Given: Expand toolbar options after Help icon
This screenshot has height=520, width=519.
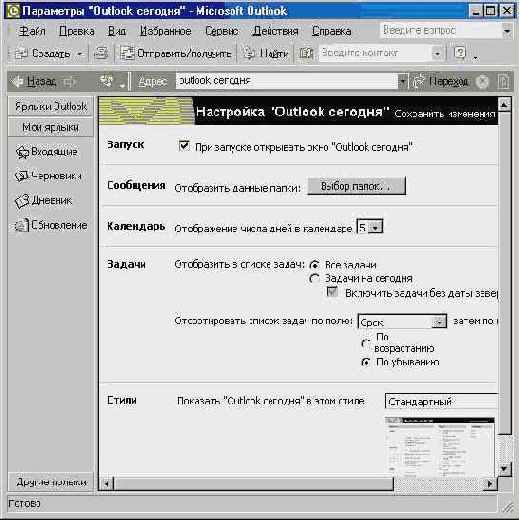Looking at the screenshot, I should tap(476, 57).
